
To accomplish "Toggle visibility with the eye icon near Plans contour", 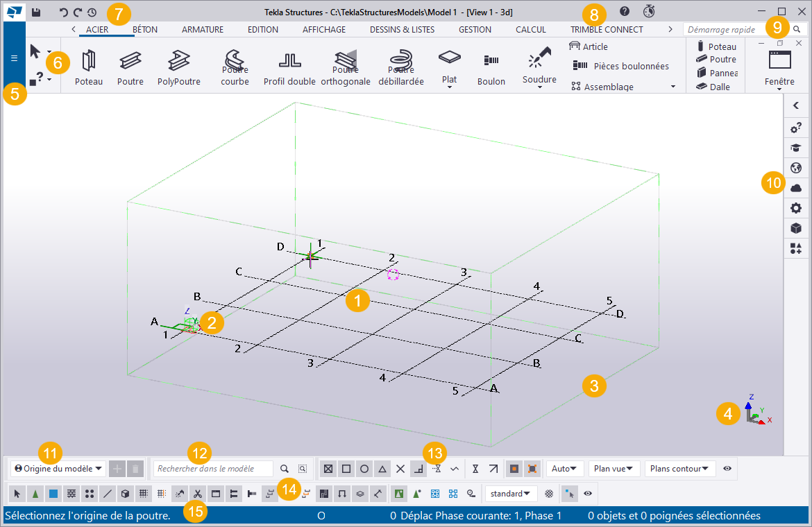I will pos(727,469).
